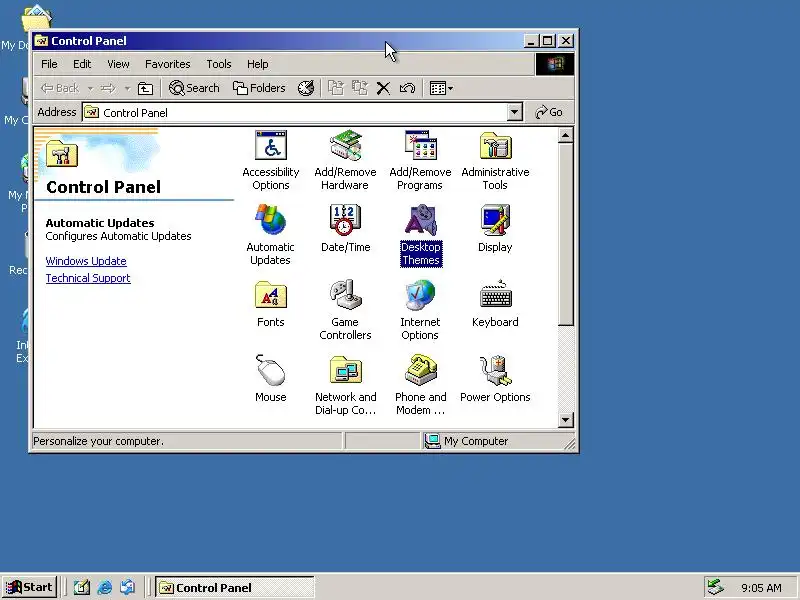Image resolution: width=800 pixels, height=600 pixels.
Task: Toggle the Folders pane button
Action: 259,88
